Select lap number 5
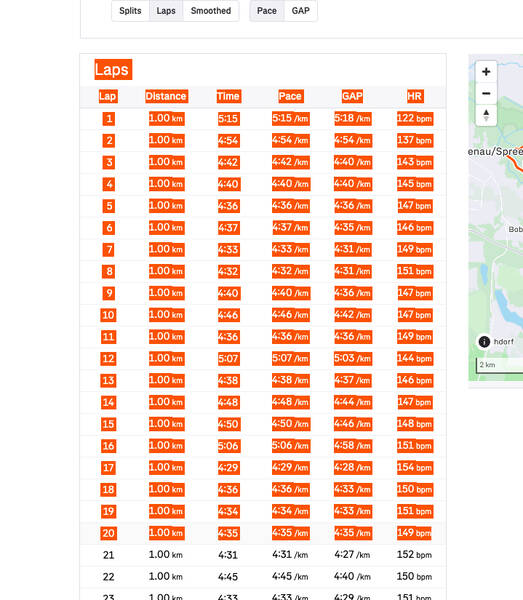This screenshot has height=600, width=523. (x=109, y=206)
